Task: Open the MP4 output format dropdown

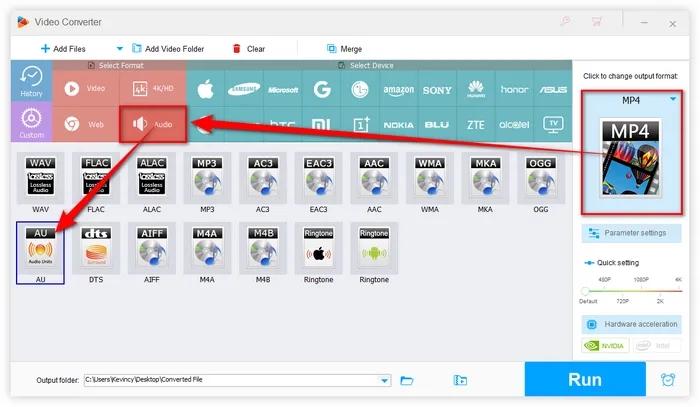Action: click(x=673, y=99)
